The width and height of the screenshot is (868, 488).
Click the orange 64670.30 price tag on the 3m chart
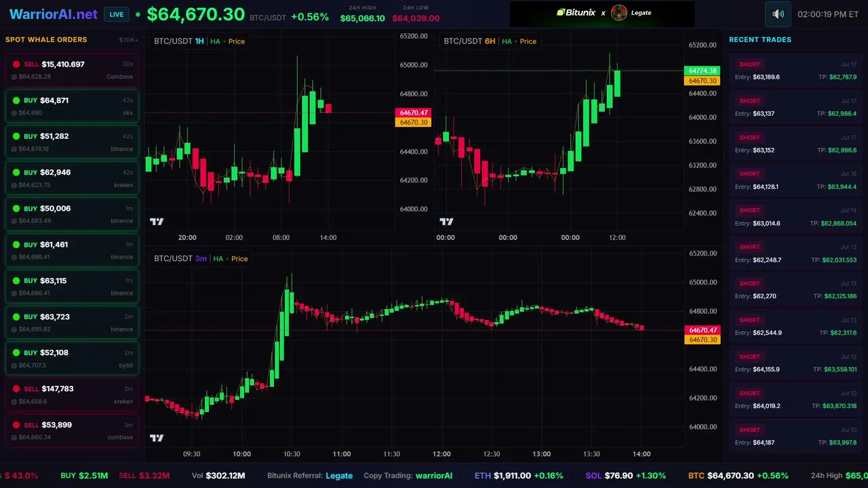pyautogui.click(x=703, y=340)
